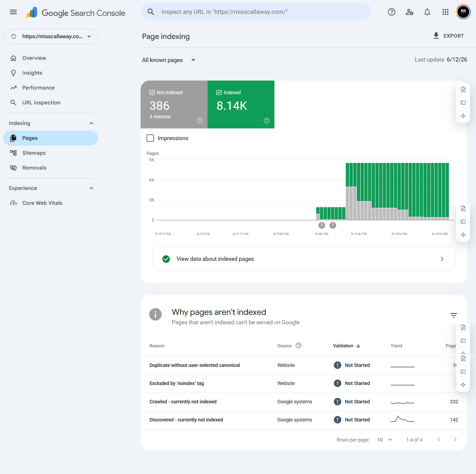Enable the Impressions checkbox
476x474 pixels.
150,138
